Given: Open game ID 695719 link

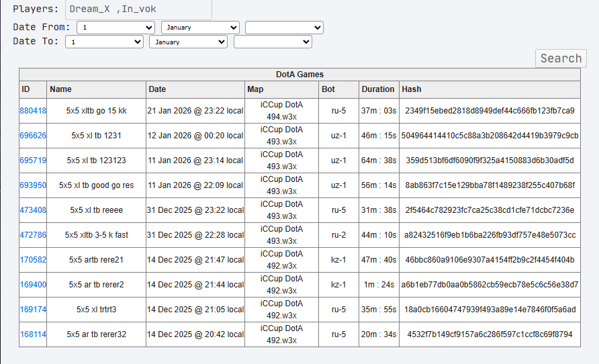Looking at the screenshot, I should 33,161.
